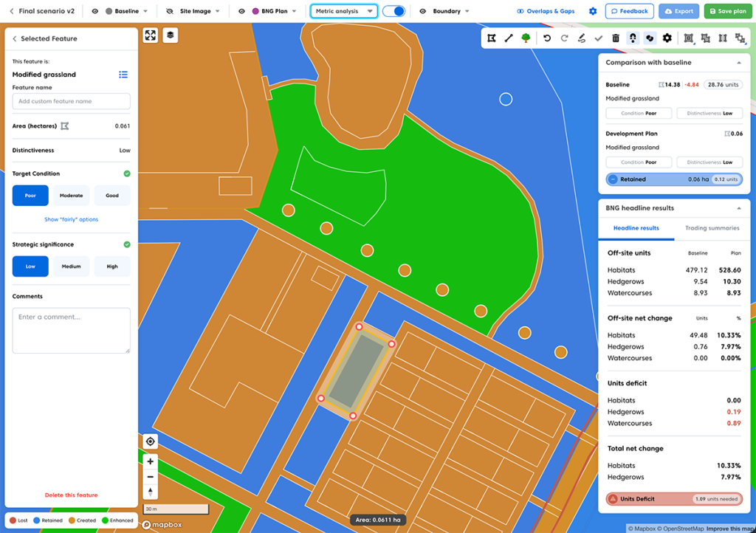Switch off the blue metric toggle
This screenshot has height=533, width=756.
pos(394,11)
